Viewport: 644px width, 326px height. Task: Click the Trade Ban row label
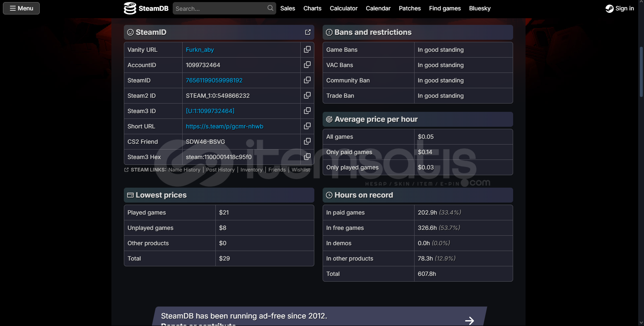point(340,96)
